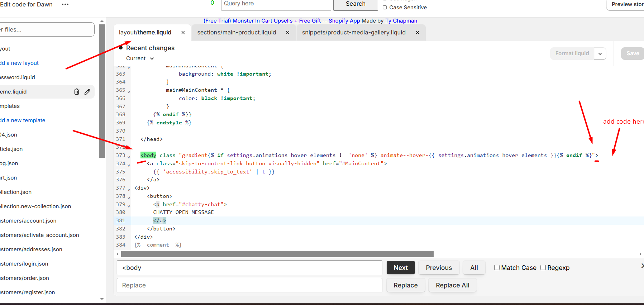The width and height of the screenshot is (644, 305).
Task: Click the code editor's left scroll arrow
Action: coord(118,254)
